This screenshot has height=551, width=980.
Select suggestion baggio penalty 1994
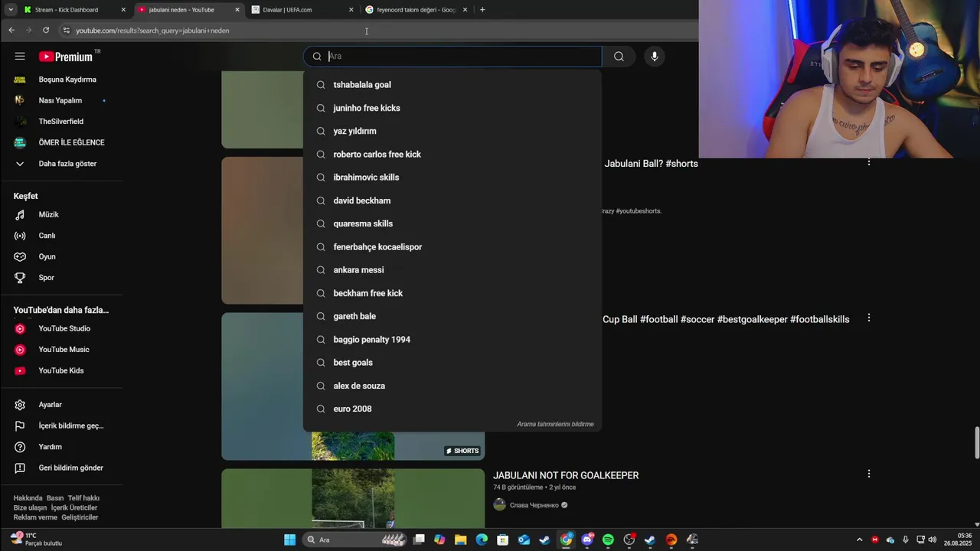(452, 340)
